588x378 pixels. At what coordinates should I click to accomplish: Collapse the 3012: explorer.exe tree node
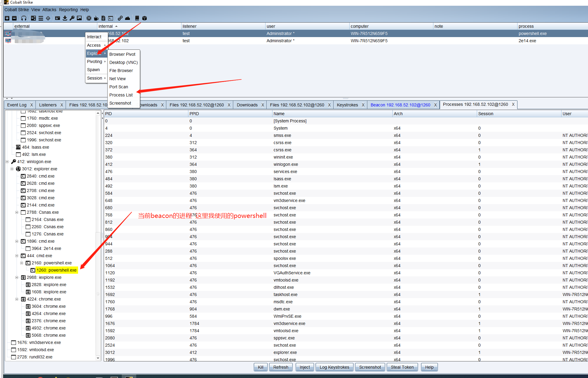[x=12, y=169]
